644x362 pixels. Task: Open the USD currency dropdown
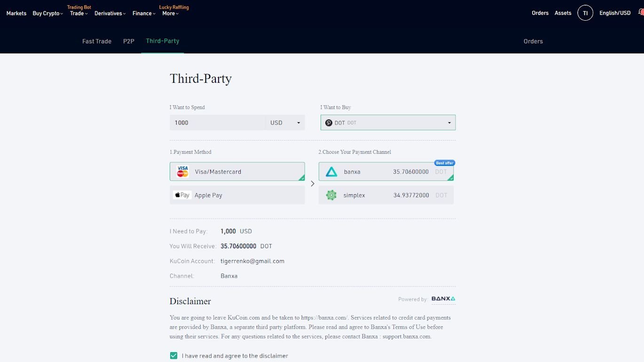point(285,122)
